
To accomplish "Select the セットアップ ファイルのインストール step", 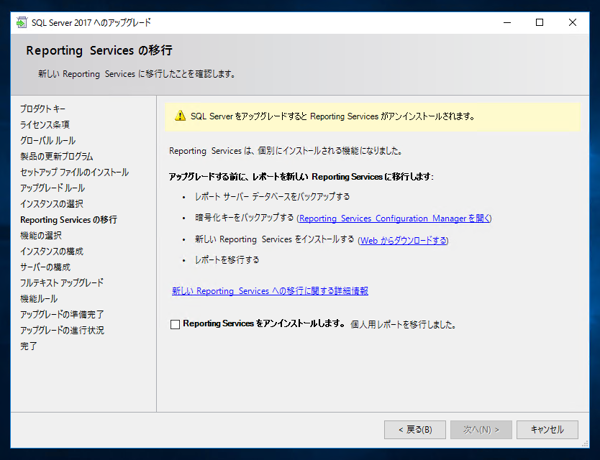I will coord(74,172).
